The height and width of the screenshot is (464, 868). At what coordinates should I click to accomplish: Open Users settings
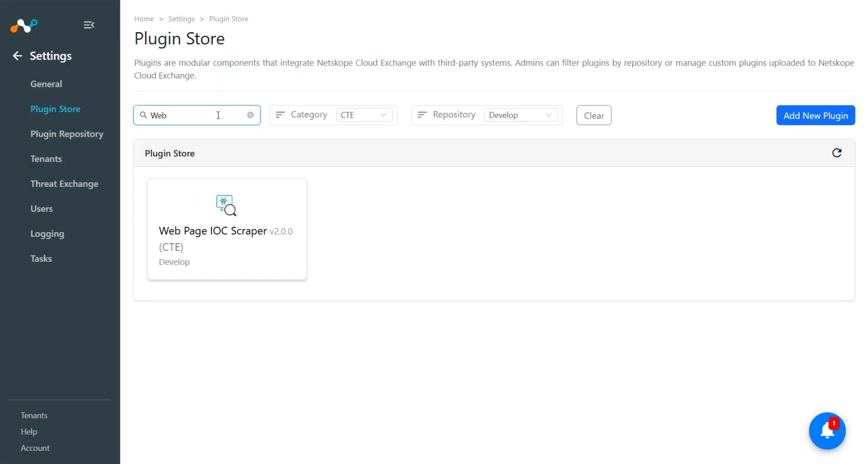coord(42,209)
